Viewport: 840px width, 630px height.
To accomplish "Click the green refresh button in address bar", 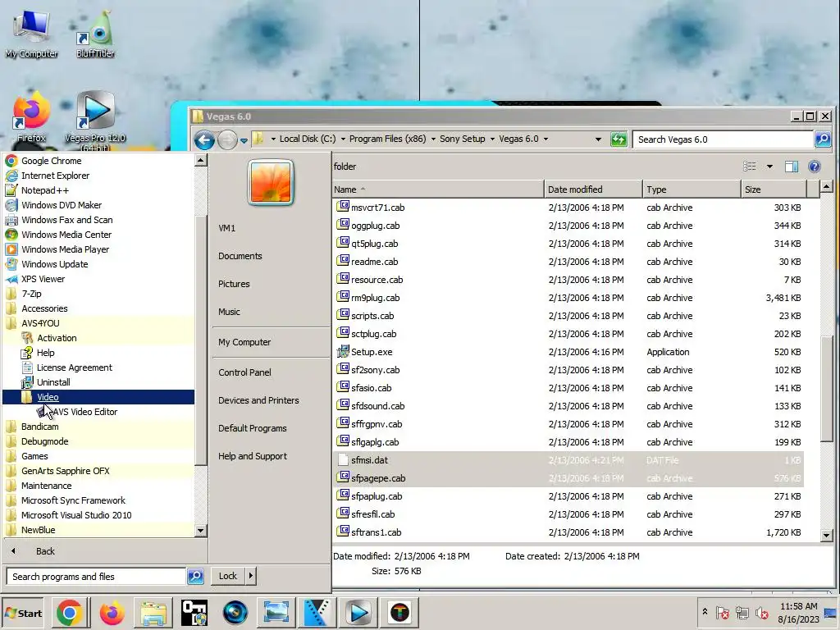I will tap(619, 139).
